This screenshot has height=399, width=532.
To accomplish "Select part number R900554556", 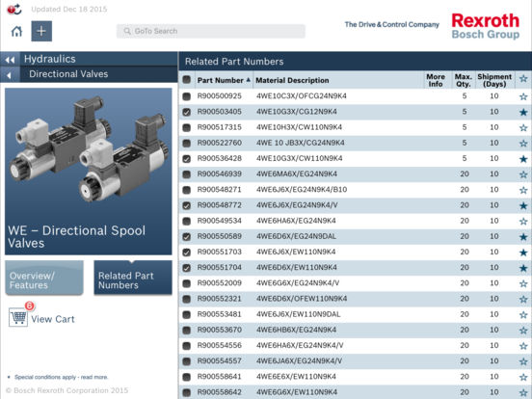I will (x=219, y=345).
